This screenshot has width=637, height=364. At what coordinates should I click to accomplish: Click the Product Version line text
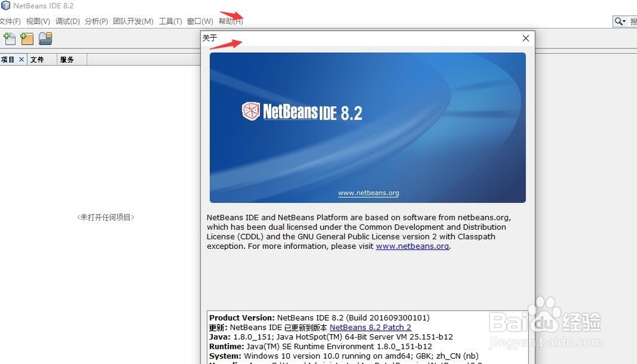[319, 318]
